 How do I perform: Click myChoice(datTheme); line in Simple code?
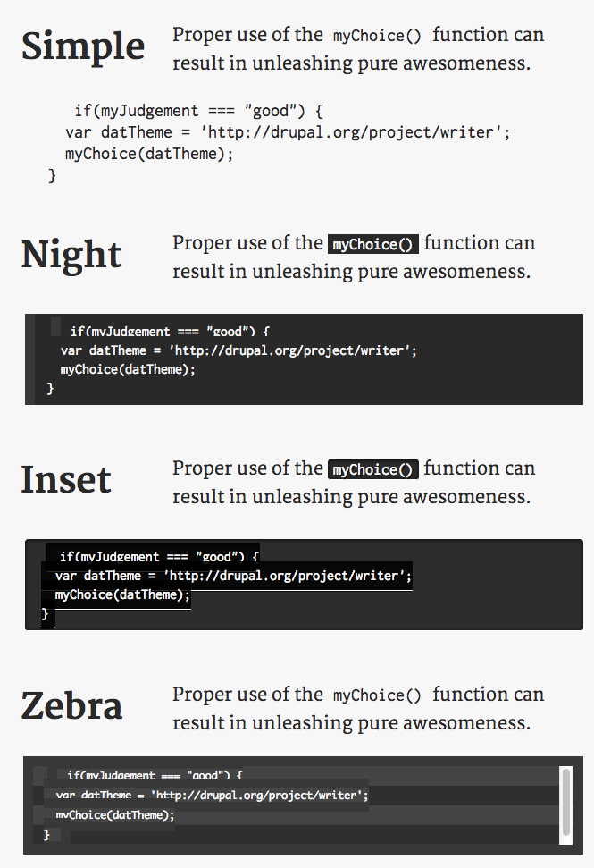pos(149,154)
